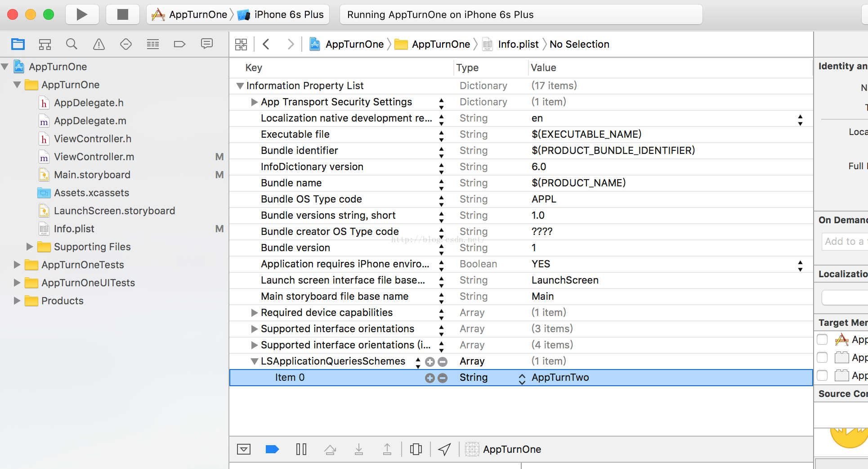Select Info.plist in navigator

coord(74,229)
